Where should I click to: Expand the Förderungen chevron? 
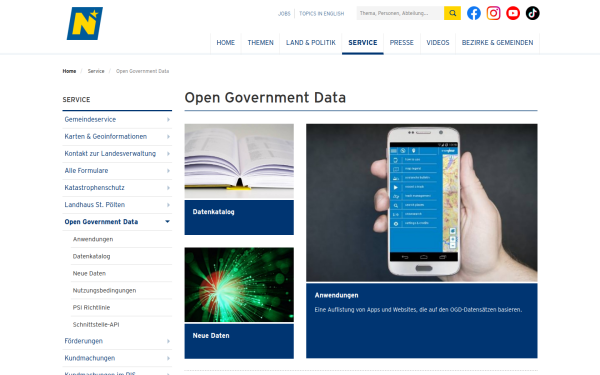click(168, 341)
